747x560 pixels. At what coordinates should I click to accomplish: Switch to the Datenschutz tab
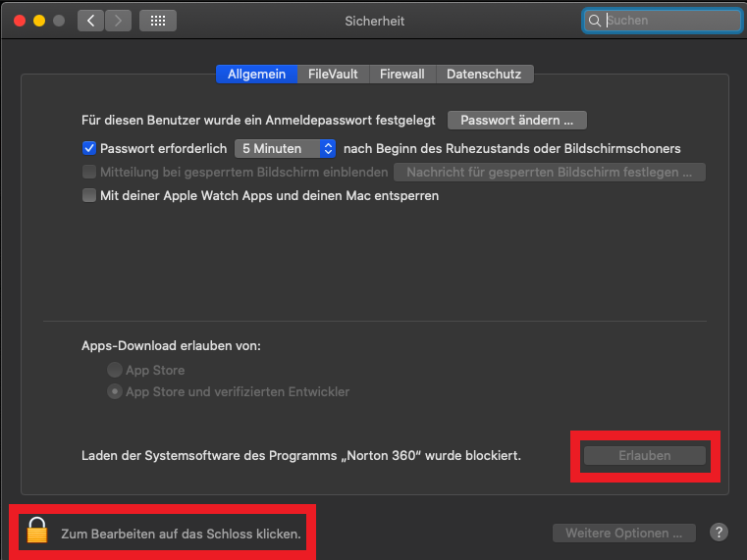484,75
